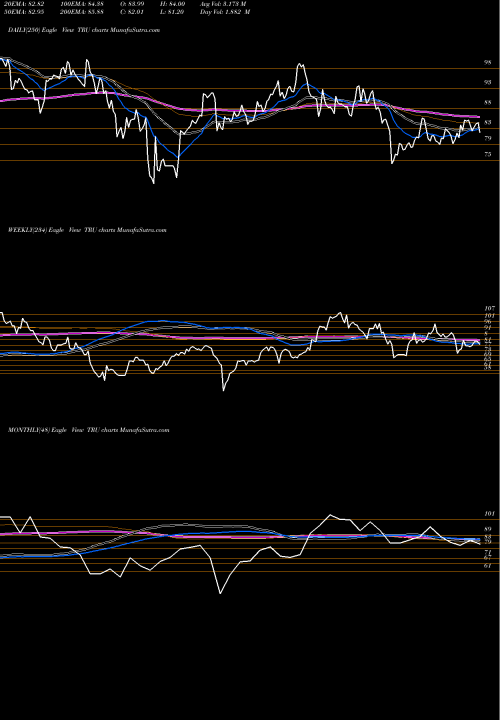
Task: Click the 98 price label on daily chart
Action: tap(488, 62)
